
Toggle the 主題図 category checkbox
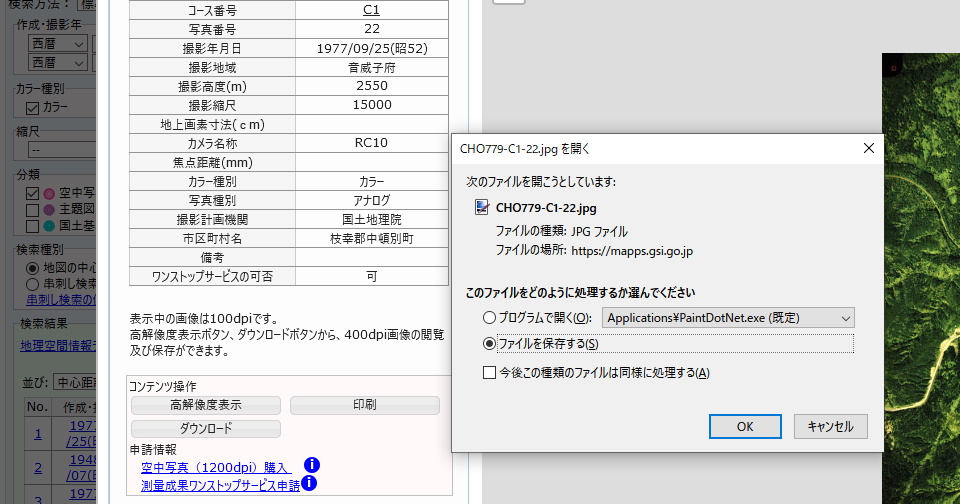click(x=32, y=210)
